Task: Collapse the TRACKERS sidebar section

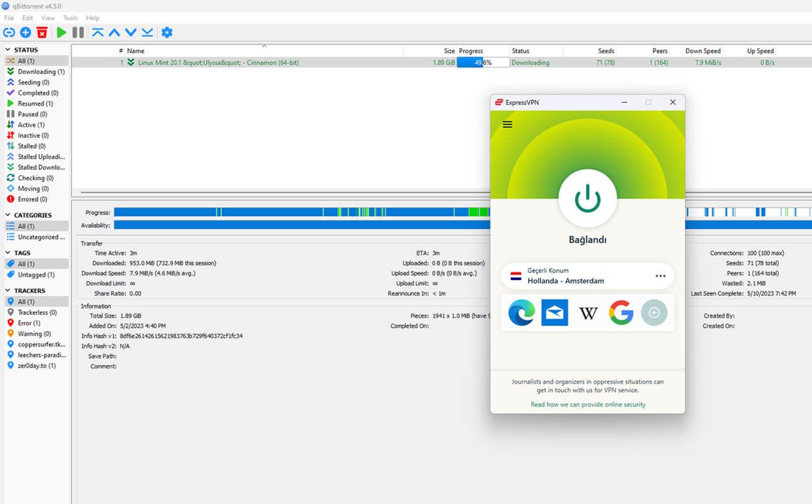Action: point(8,291)
